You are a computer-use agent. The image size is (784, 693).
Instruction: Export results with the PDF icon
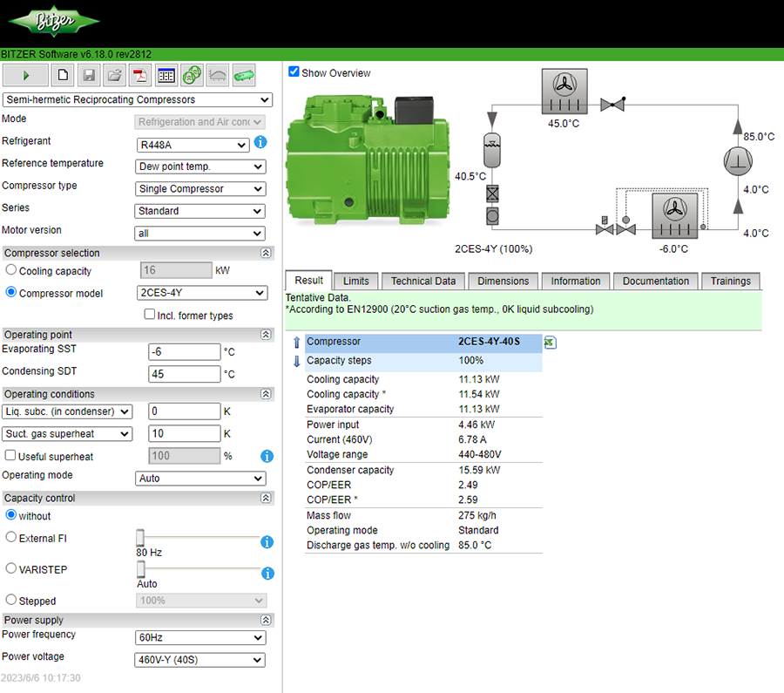140,76
